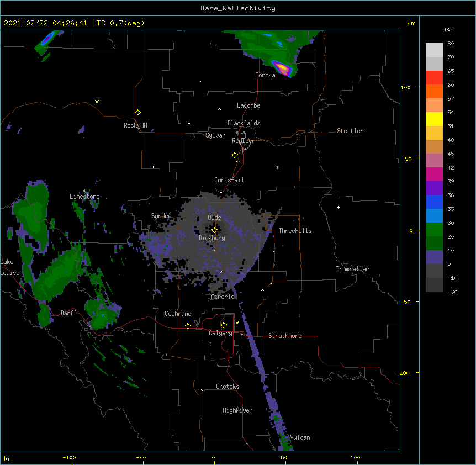Click the RockyMH label
Screen dimensions: 476x465
coord(135,125)
